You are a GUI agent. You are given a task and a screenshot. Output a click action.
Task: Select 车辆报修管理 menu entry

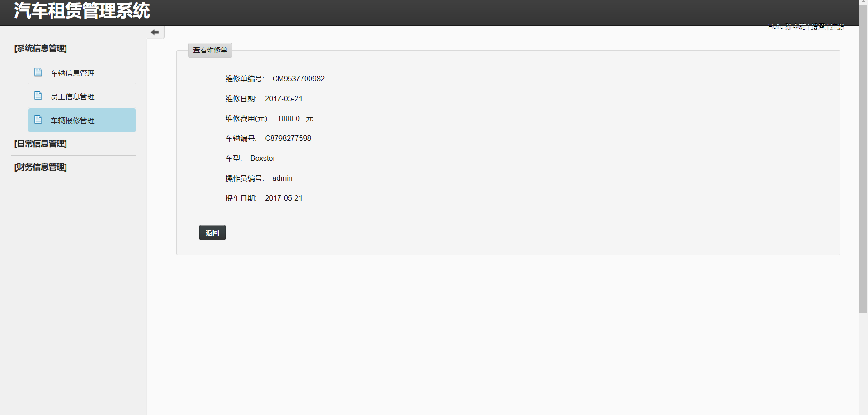point(82,120)
